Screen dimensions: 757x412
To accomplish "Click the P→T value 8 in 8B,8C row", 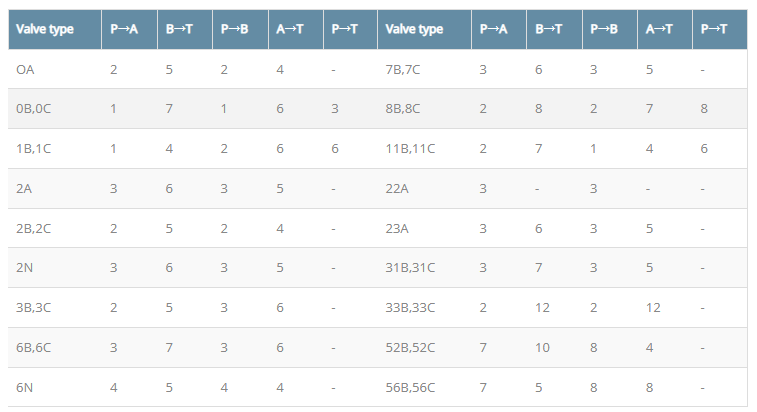I will [x=705, y=109].
